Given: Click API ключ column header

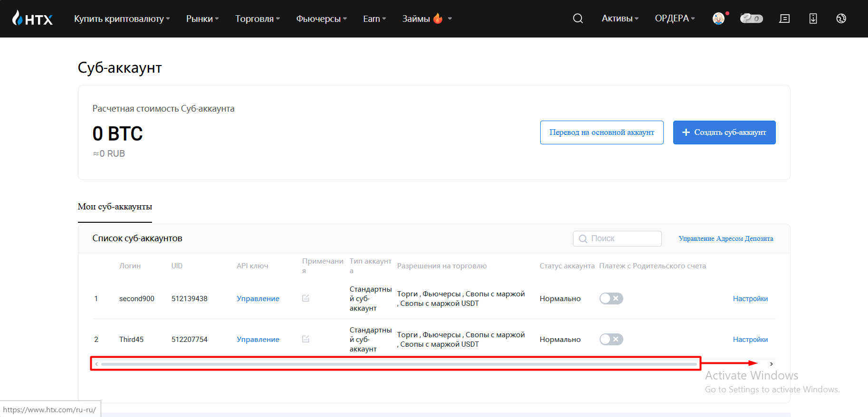Looking at the screenshot, I should [252, 265].
